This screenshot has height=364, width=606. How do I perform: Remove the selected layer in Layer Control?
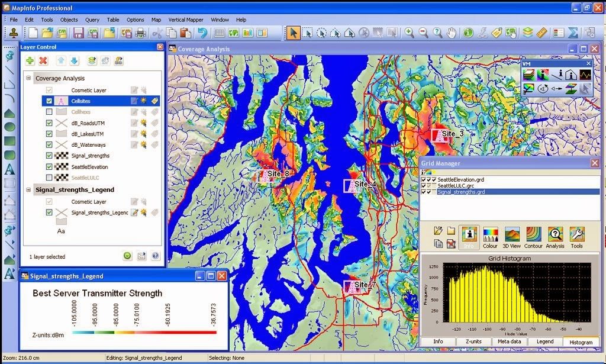44,60
